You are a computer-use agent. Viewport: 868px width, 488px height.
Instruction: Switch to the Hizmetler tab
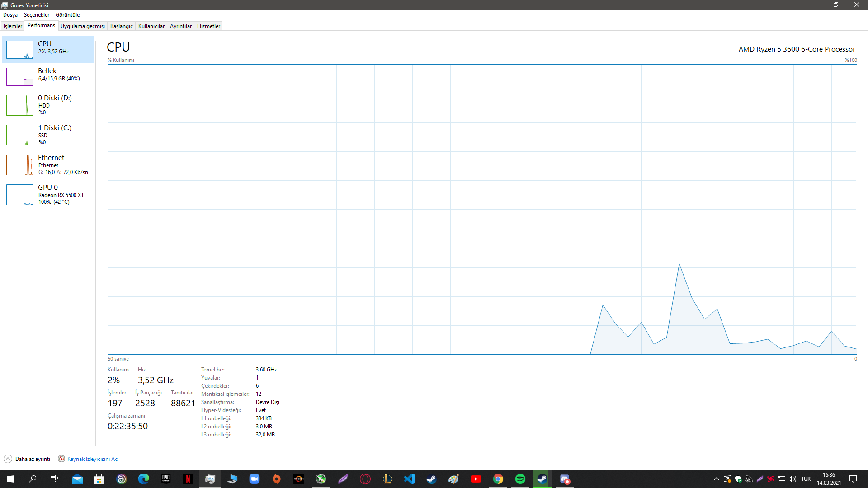(x=208, y=26)
